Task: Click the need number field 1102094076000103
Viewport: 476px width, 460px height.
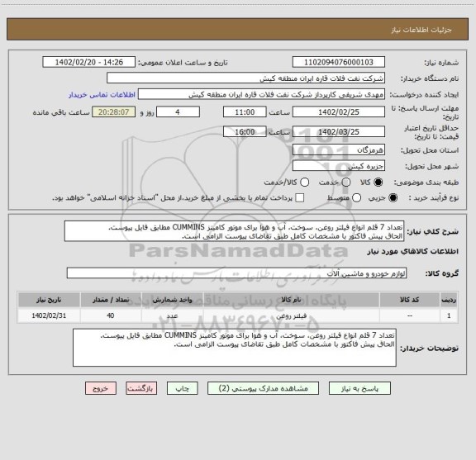Action: tap(339, 62)
